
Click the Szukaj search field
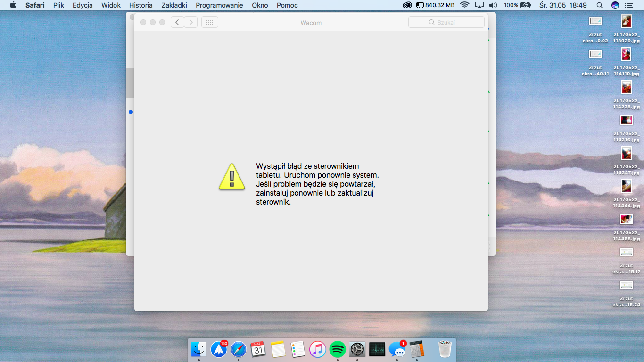tap(446, 22)
